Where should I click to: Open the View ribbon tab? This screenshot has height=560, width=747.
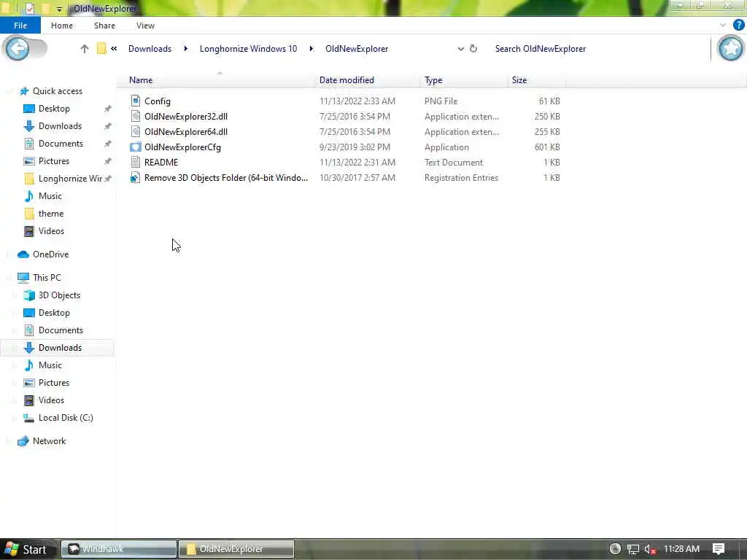[x=145, y=26]
